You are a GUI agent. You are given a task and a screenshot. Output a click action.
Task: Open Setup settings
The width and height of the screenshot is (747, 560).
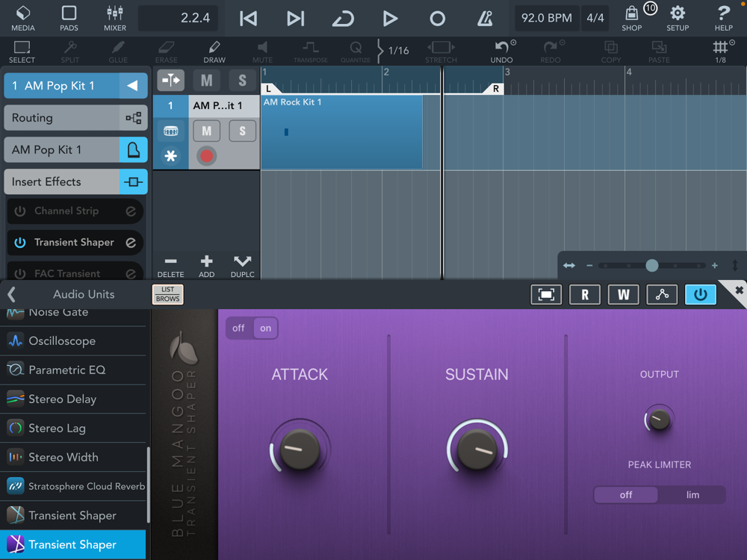coord(678,19)
